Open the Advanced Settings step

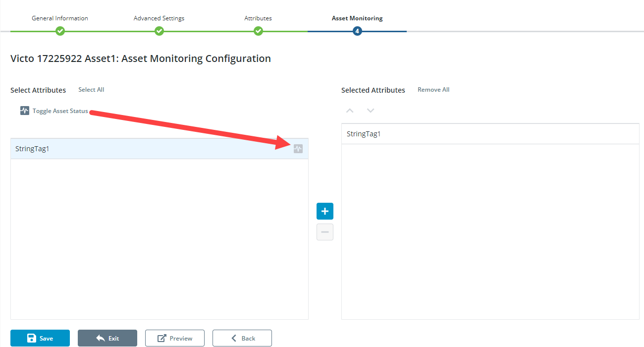click(159, 18)
